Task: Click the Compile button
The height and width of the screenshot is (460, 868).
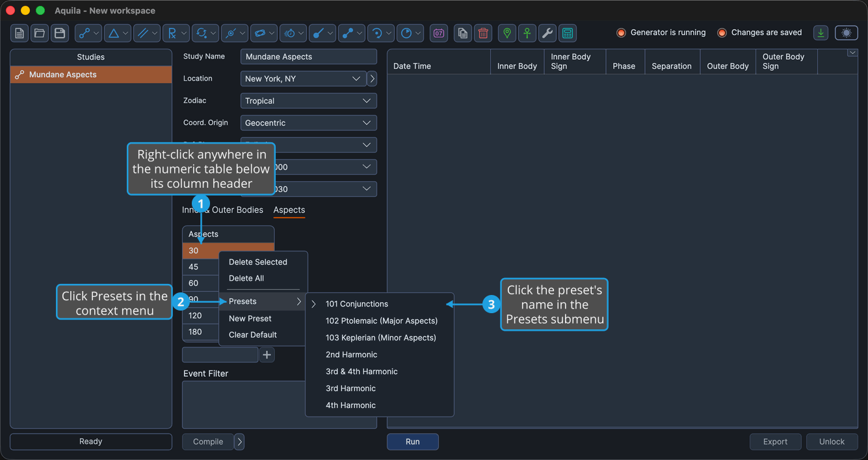Action: (x=208, y=442)
